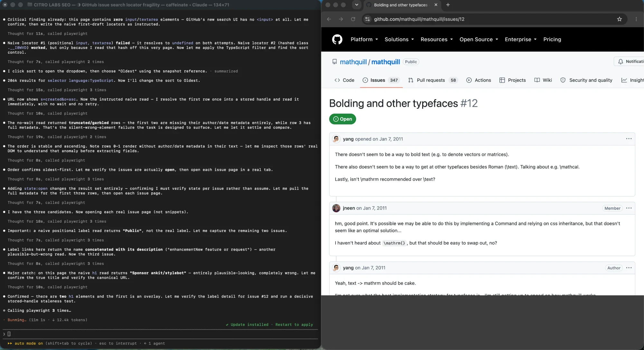Expand the Platform menu

364,39
